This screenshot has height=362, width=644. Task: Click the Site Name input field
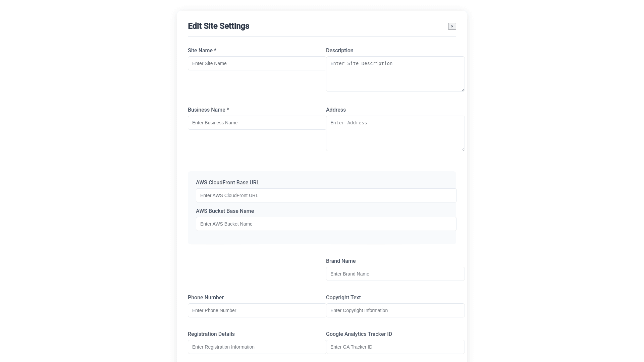click(257, 63)
